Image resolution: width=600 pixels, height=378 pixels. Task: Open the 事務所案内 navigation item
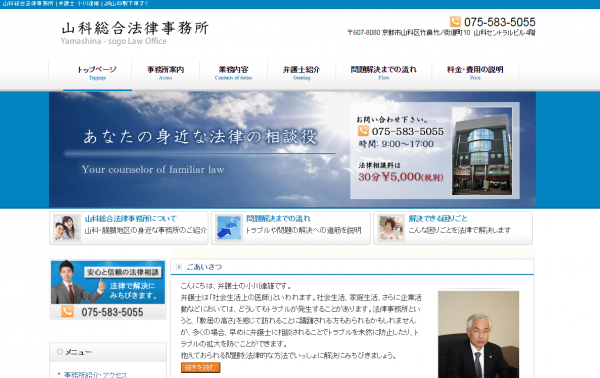coord(165,72)
